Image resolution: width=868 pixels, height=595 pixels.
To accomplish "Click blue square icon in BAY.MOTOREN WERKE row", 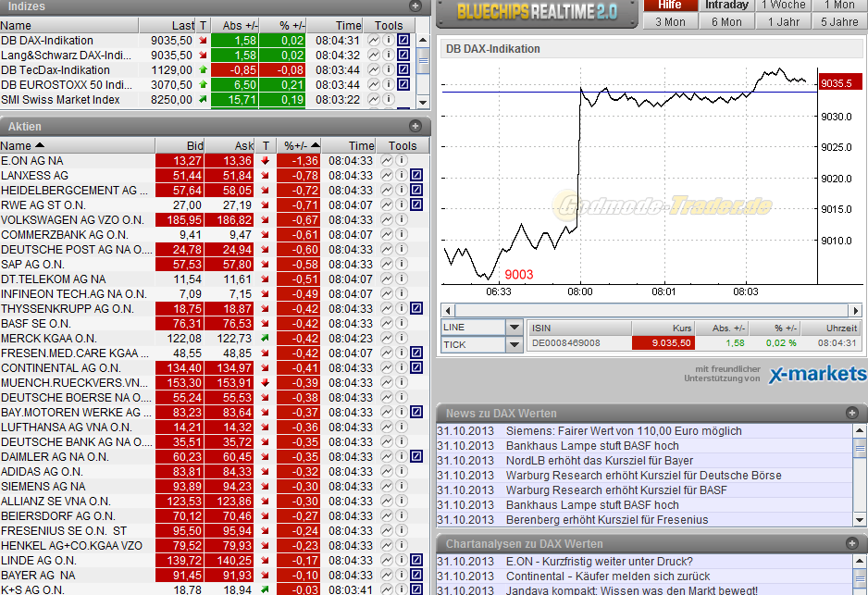I will point(416,412).
